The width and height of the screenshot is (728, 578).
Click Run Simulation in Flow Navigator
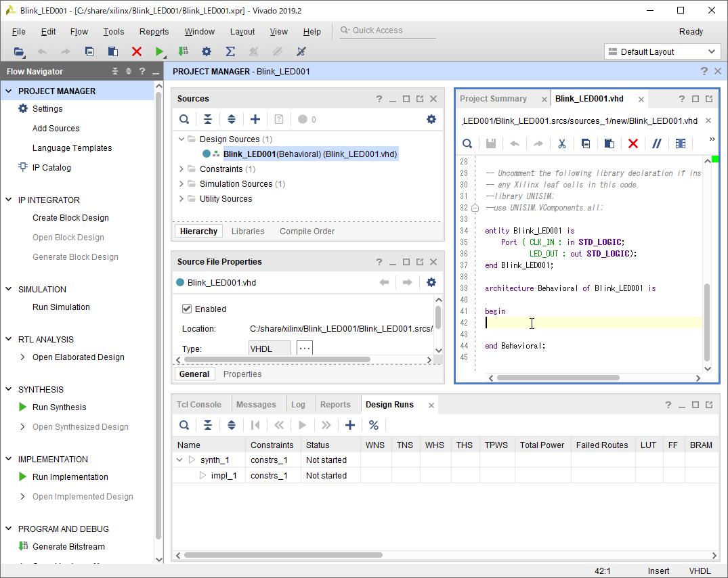click(61, 307)
